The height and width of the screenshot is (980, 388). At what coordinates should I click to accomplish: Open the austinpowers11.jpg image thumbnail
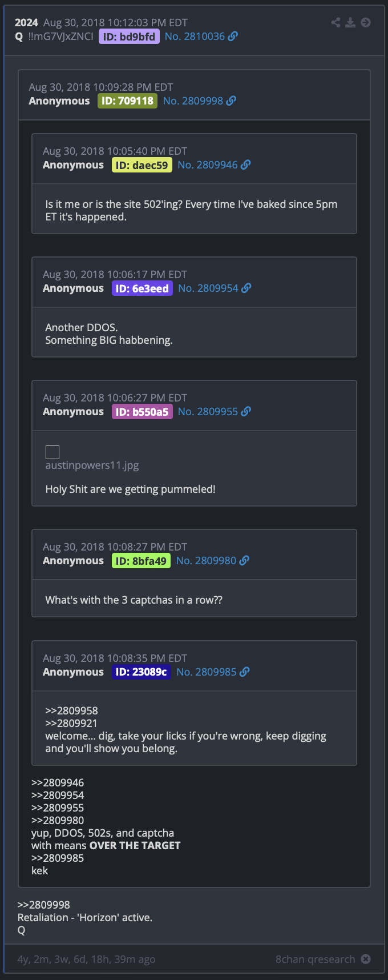click(x=52, y=452)
